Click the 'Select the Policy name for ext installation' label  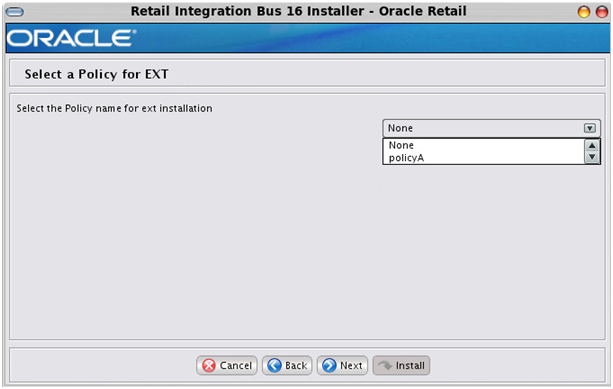click(x=114, y=108)
